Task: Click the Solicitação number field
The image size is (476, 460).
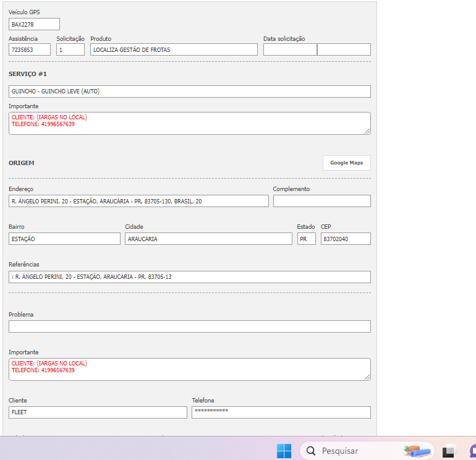Action: pyautogui.click(x=70, y=49)
